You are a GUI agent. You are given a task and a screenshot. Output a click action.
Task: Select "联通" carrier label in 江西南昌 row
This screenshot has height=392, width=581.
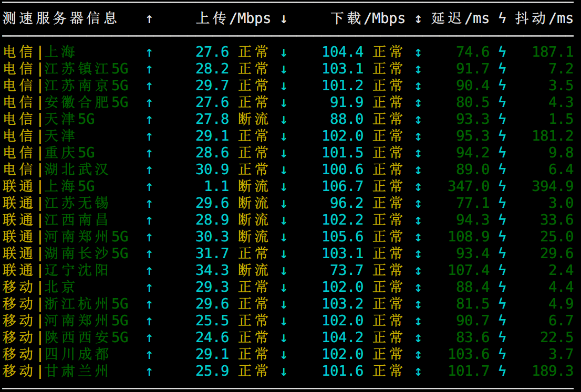click(18, 220)
